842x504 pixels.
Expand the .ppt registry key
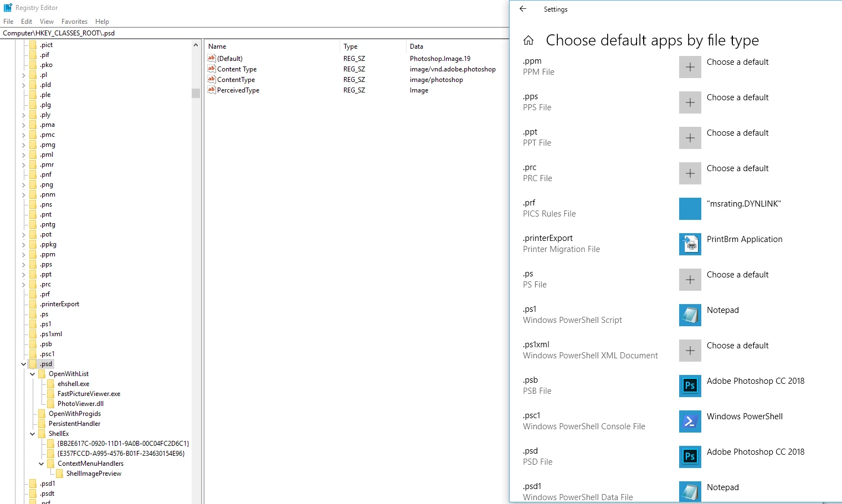coord(23,274)
